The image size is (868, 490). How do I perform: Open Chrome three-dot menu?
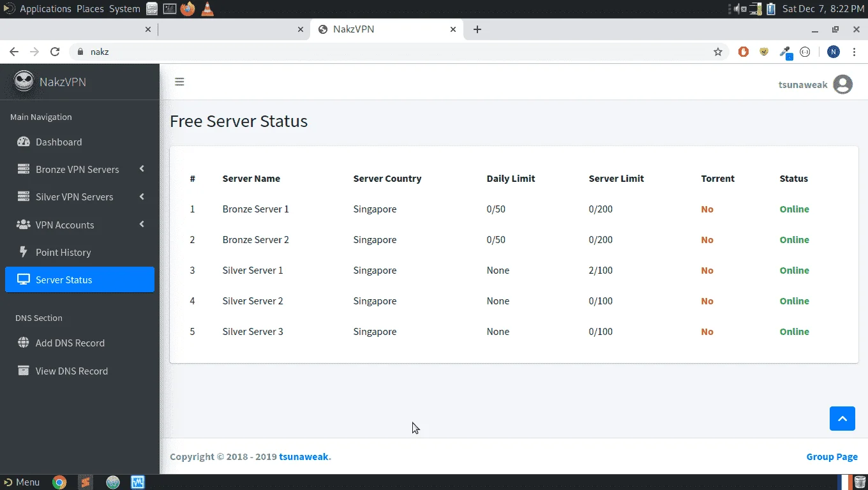click(854, 52)
